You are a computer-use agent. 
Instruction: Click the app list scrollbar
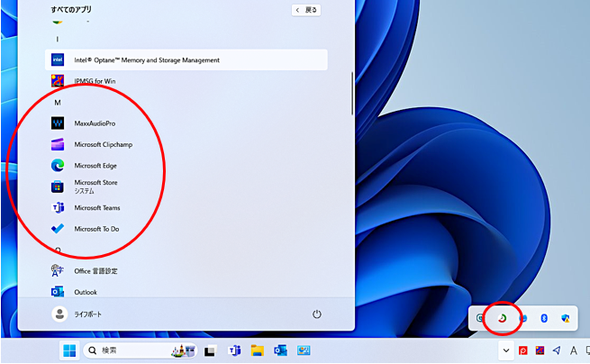[352, 94]
